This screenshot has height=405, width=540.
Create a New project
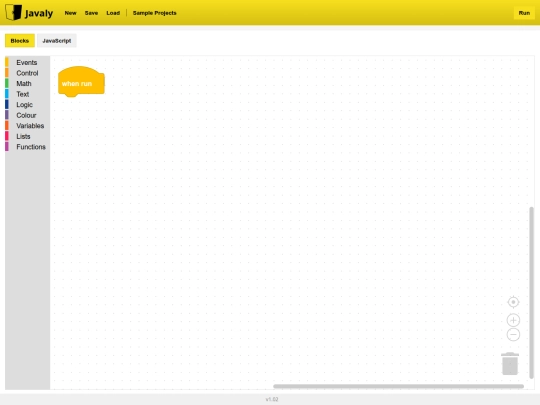70,13
